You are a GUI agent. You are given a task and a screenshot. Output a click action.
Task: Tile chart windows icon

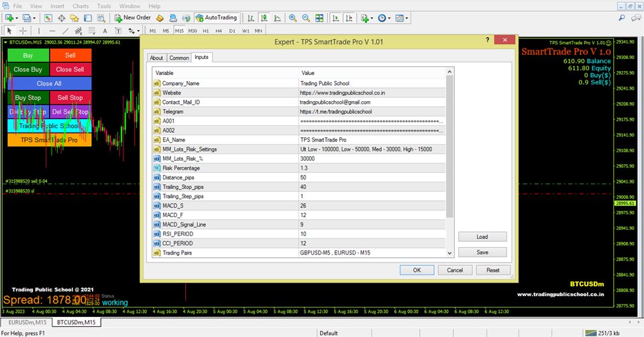(319, 18)
